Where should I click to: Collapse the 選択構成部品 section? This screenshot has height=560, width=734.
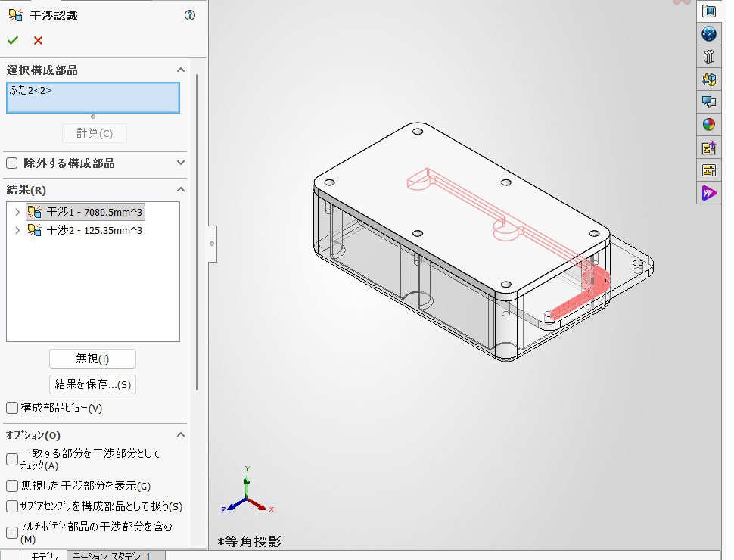(x=181, y=70)
